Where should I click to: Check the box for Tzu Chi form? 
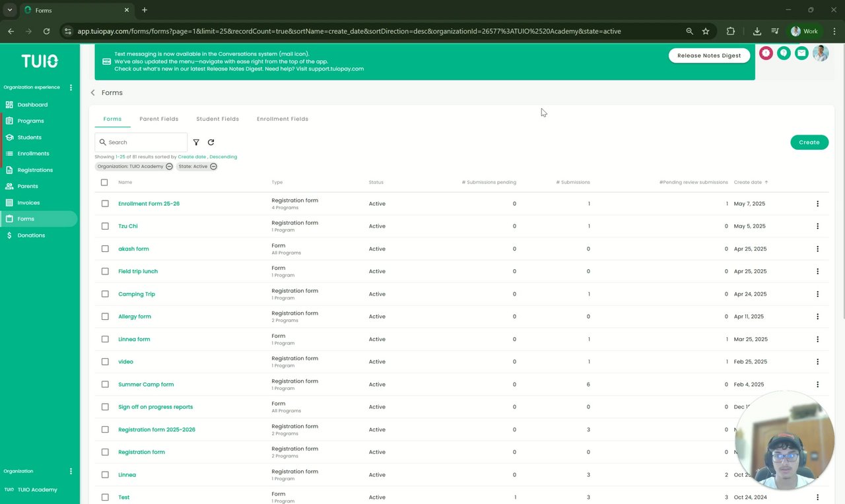[x=105, y=226]
